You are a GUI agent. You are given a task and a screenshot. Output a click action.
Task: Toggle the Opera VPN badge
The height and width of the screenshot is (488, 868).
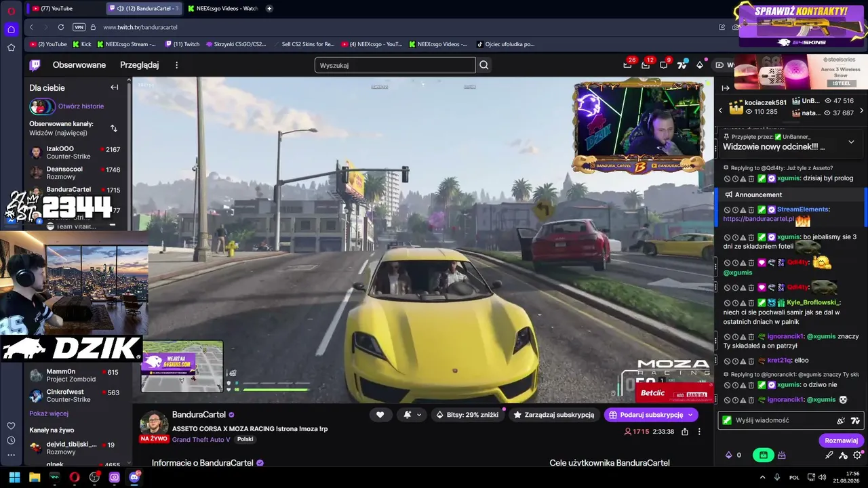click(x=79, y=27)
